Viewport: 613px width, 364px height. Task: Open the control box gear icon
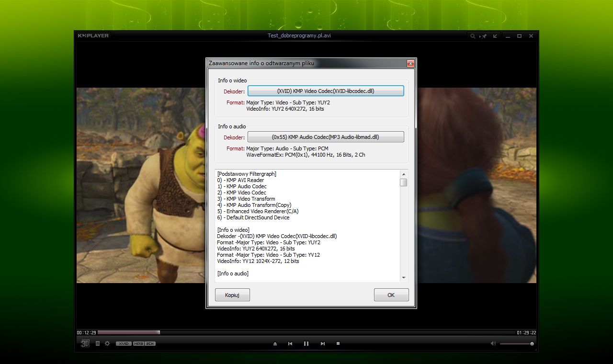[107, 343]
